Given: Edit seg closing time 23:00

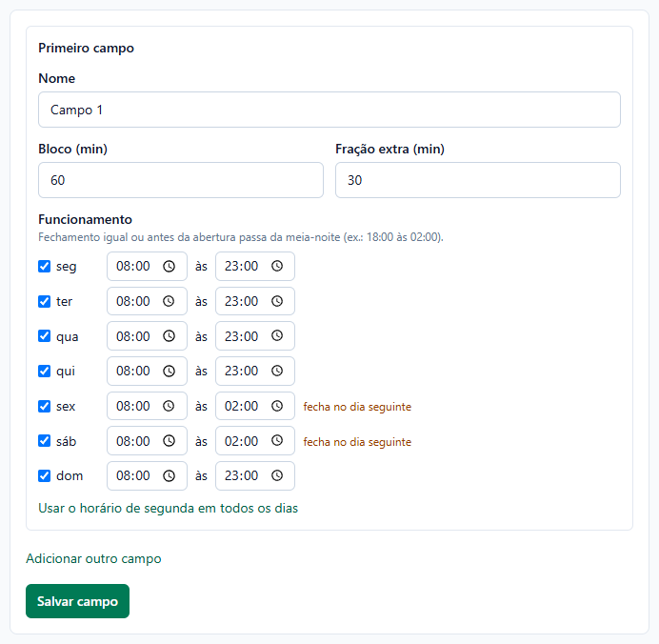Looking at the screenshot, I should (x=254, y=266).
